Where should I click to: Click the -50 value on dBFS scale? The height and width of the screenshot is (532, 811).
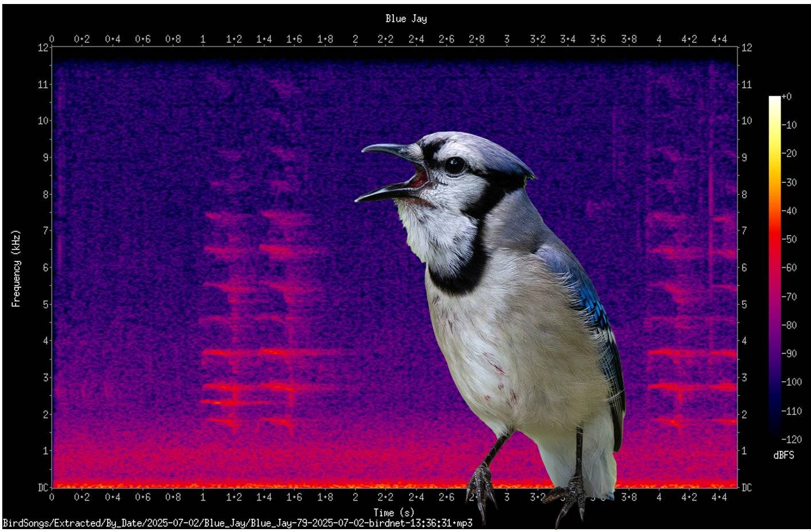pyautogui.click(x=790, y=239)
